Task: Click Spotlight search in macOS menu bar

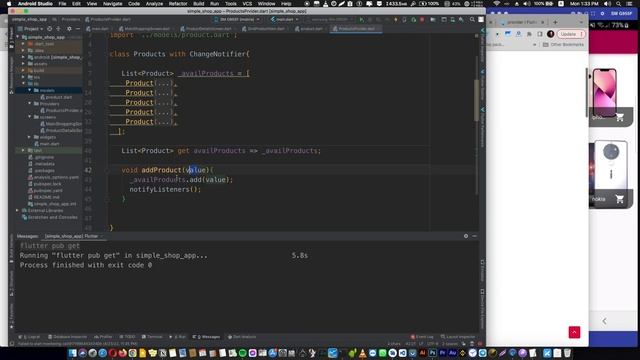Action: pyautogui.click(x=619, y=4)
